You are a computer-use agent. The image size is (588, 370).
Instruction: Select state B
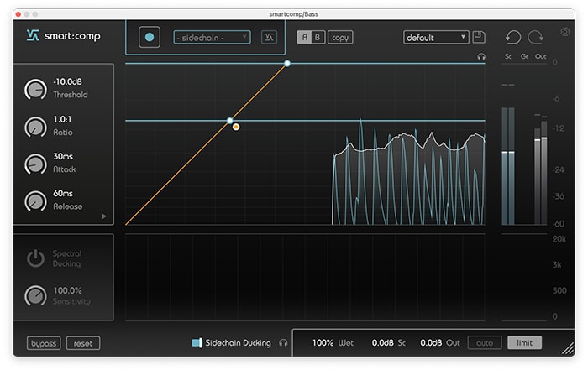318,38
